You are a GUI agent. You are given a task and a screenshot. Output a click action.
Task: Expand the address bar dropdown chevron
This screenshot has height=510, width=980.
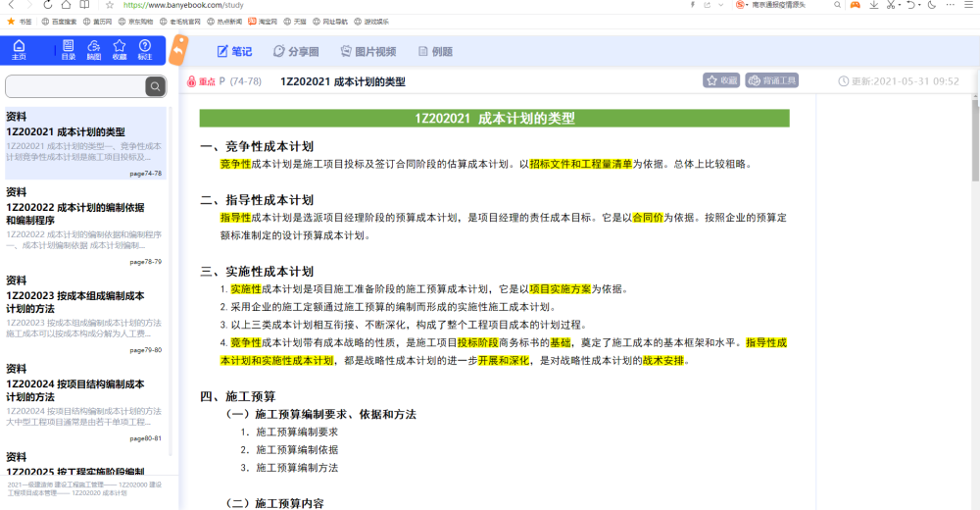[720, 4]
